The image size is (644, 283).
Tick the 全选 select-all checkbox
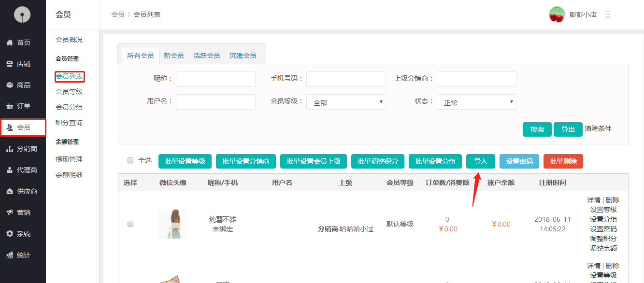coord(130,160)
